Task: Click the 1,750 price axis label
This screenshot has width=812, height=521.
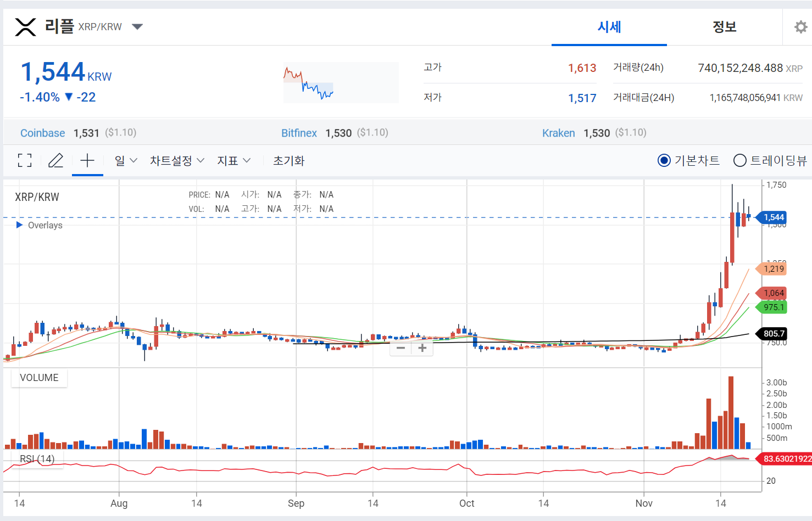Action: pos(776,185)
